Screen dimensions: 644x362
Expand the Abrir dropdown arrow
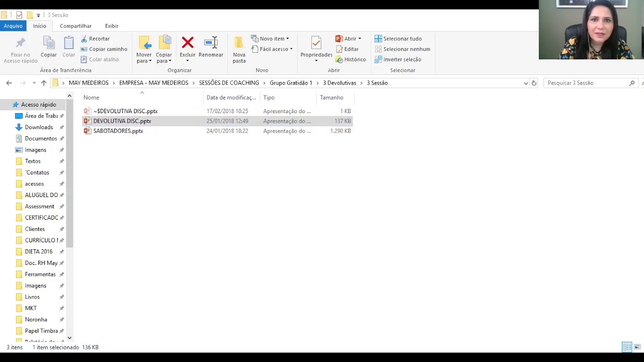coord(359,39)
